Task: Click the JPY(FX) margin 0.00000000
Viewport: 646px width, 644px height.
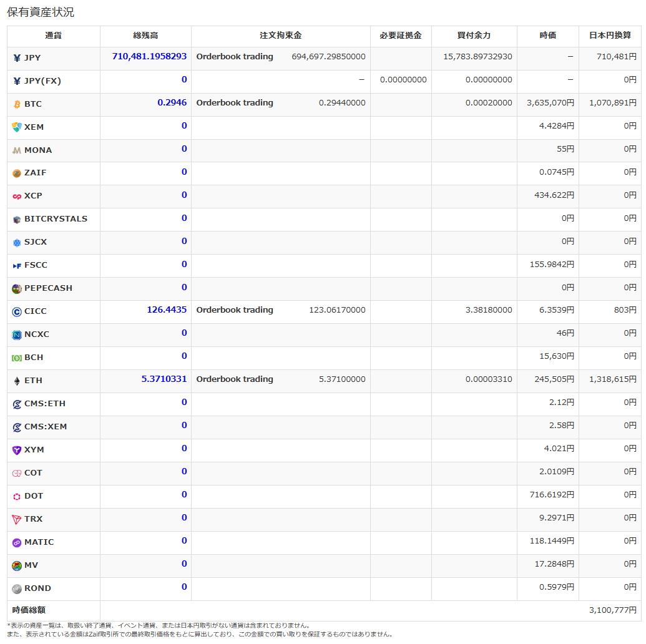Action: point(403,79)
